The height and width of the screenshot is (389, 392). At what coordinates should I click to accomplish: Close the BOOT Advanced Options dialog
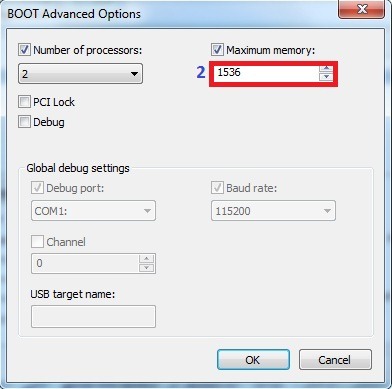click(362, 9)
